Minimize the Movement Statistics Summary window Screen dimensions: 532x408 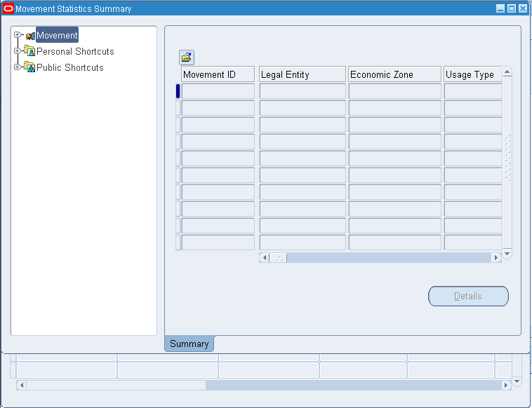[500, 8]
